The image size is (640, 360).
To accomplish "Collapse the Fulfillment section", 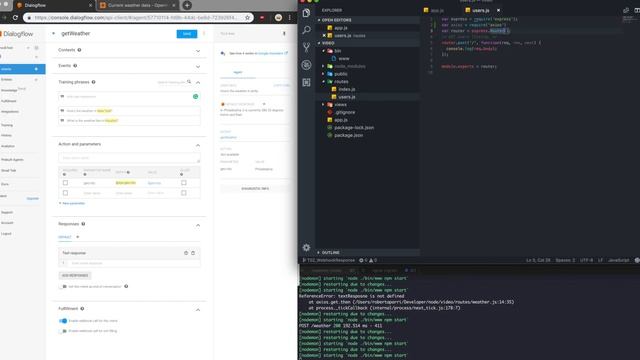I will pos(198,310).
